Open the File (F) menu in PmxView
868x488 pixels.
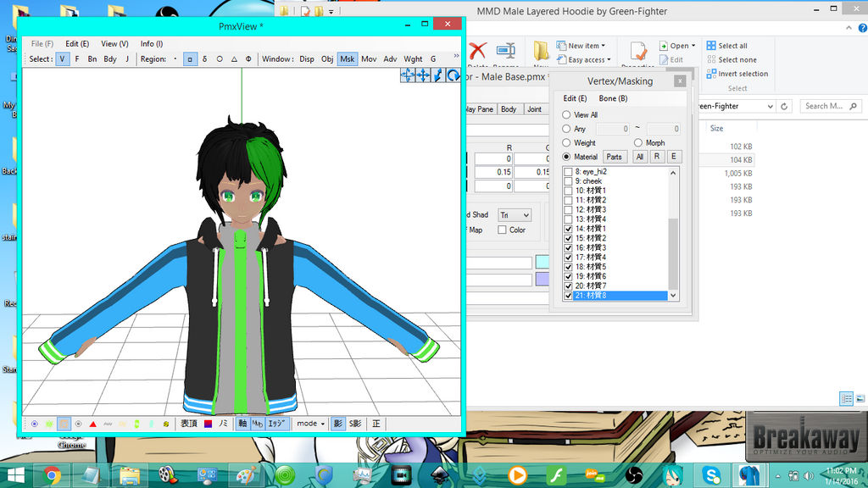point(42,44)
